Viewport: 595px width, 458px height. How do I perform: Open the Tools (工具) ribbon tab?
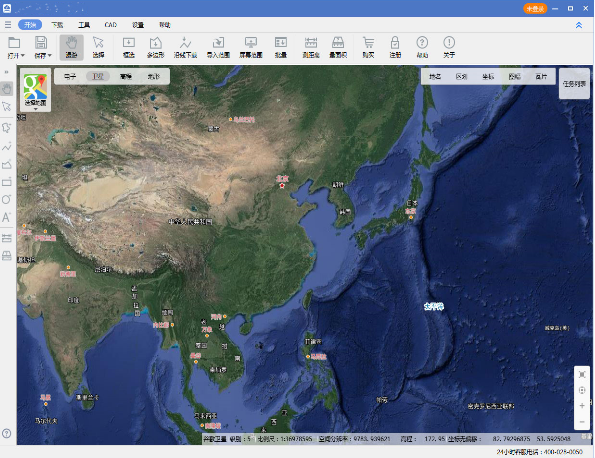(x=84, y=25)
